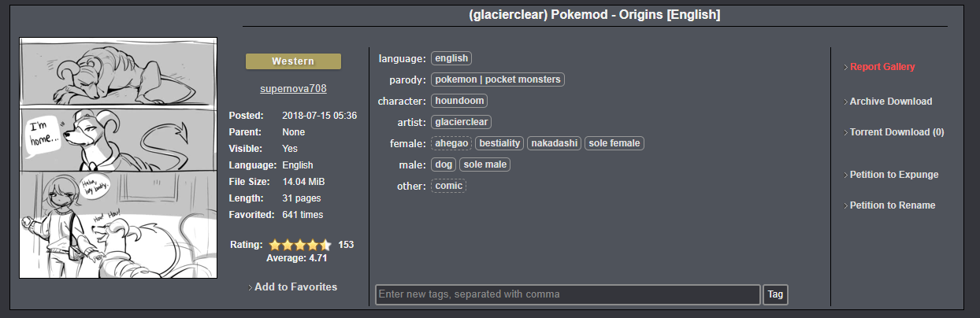Image resolution: width=980 pixels, height=318 pixels.
Task: Open uploader supernova708's profile link
Action: click(x=293, y=89)
